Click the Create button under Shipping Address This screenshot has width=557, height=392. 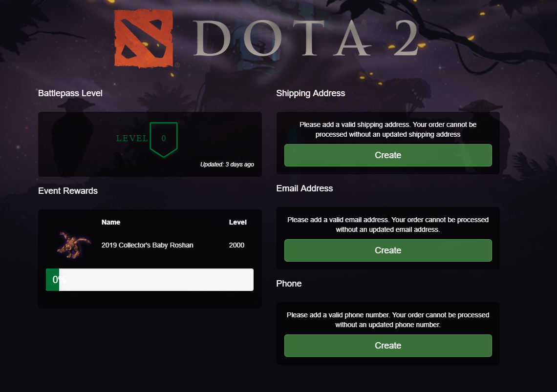pos(388,155)
